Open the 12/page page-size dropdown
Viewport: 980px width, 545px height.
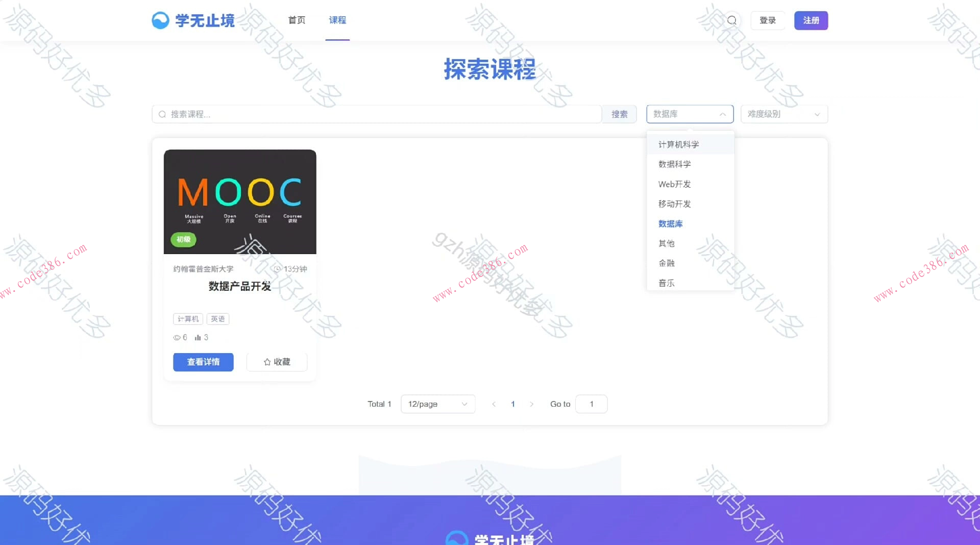pos(437,404)
